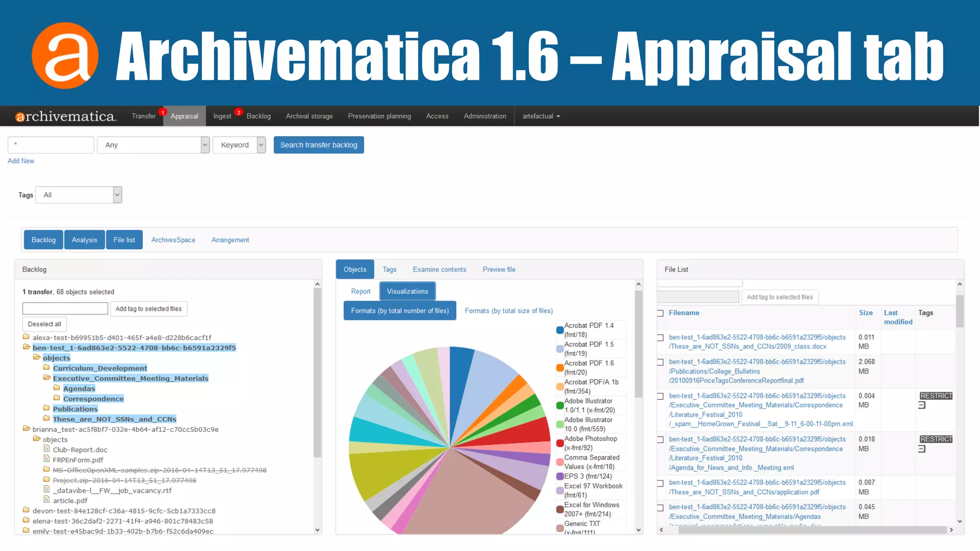This screenshot has height=551, width=980.
Task: Click folder icon beside elena-test transfer
Action: [x=26, y=520]
